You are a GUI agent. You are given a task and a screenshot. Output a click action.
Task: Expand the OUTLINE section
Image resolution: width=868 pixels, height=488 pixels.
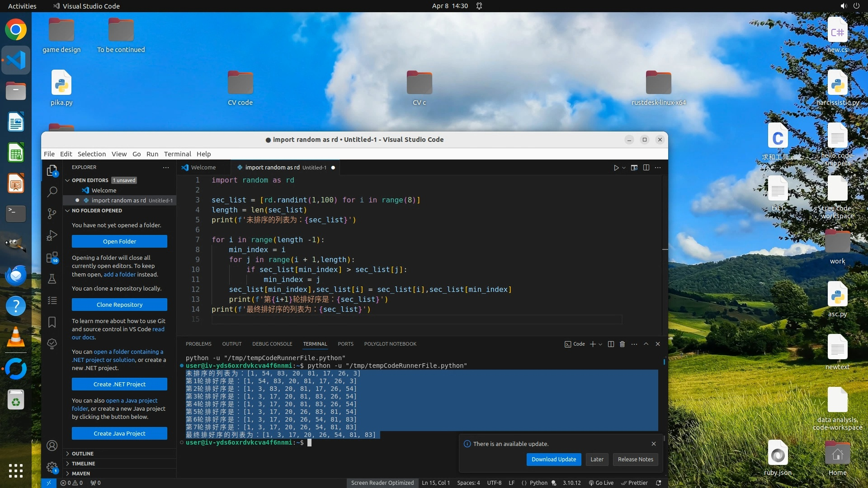(x=83, y=453)
